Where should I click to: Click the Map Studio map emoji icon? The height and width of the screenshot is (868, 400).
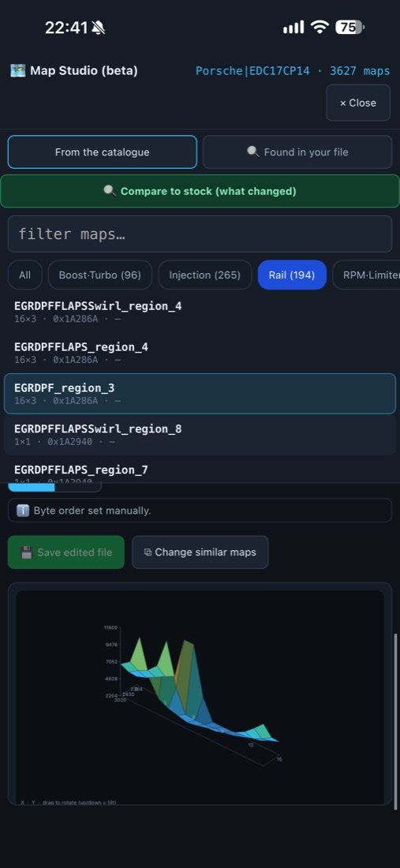point(17,71)
